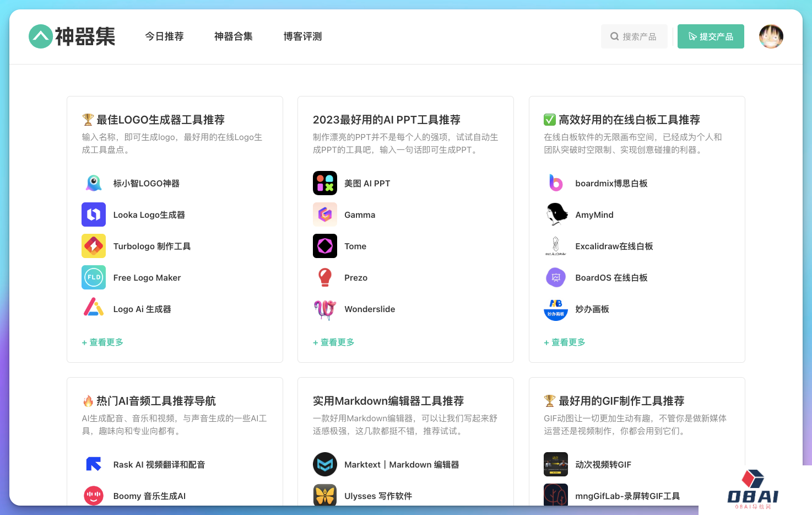
Task: Click the Excalidraw在线白板 icon
Action: pos(556,246)
